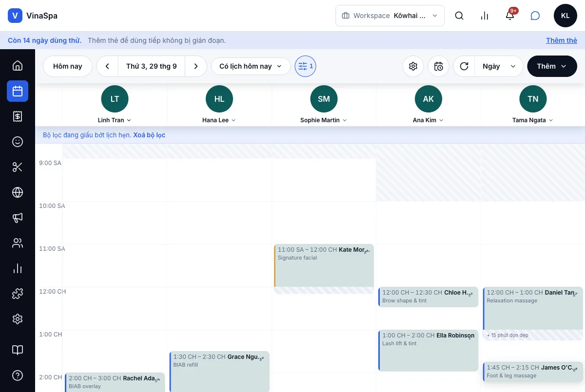Image resolution: width=585 pixels, height=392 pixels.
Task: Click the Thêm thẻ link
Action: pos(562,40)
